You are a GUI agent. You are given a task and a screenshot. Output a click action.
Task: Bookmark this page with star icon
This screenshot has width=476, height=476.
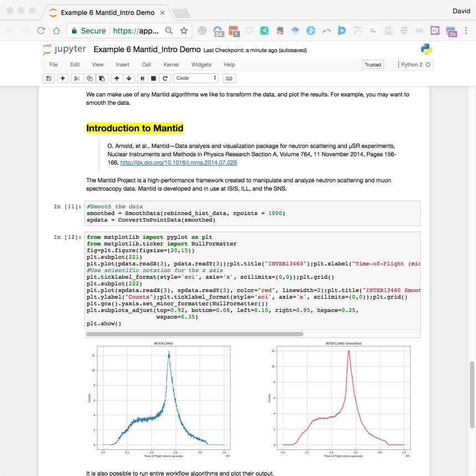pyautogui.click(x=184, y=30)
